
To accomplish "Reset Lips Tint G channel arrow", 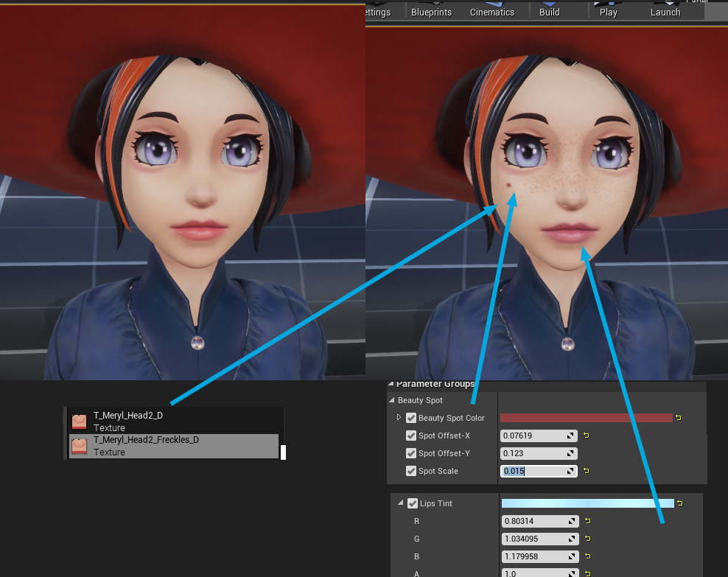I will pos(588,539).
